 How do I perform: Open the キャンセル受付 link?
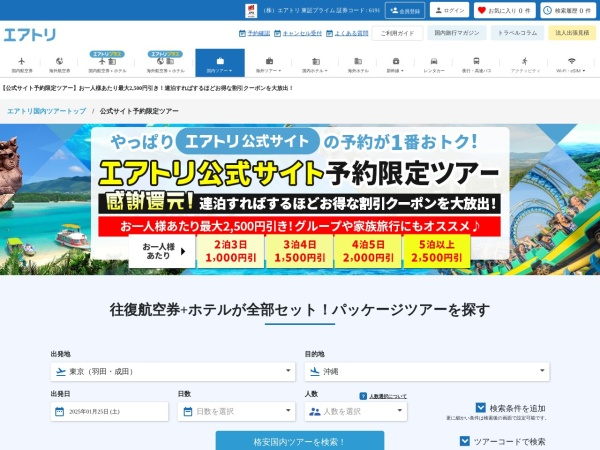point(302,33)
